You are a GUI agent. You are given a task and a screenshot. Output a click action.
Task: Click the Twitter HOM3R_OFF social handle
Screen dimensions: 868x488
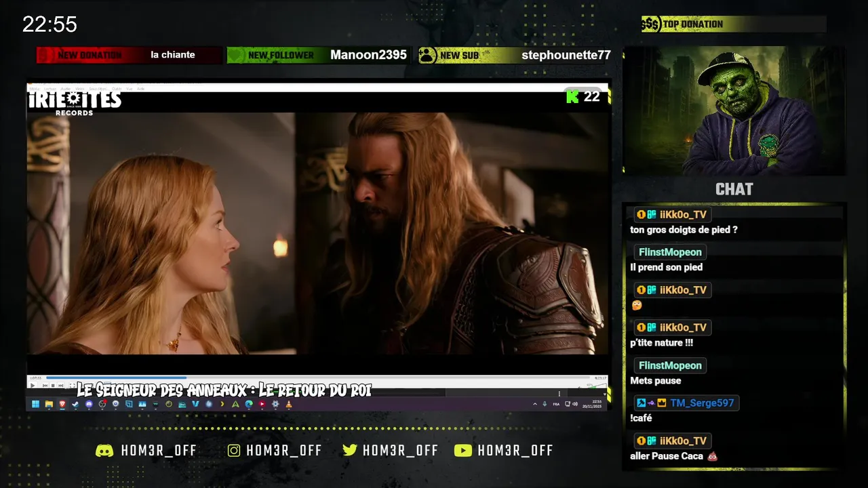tap(391, 450)
